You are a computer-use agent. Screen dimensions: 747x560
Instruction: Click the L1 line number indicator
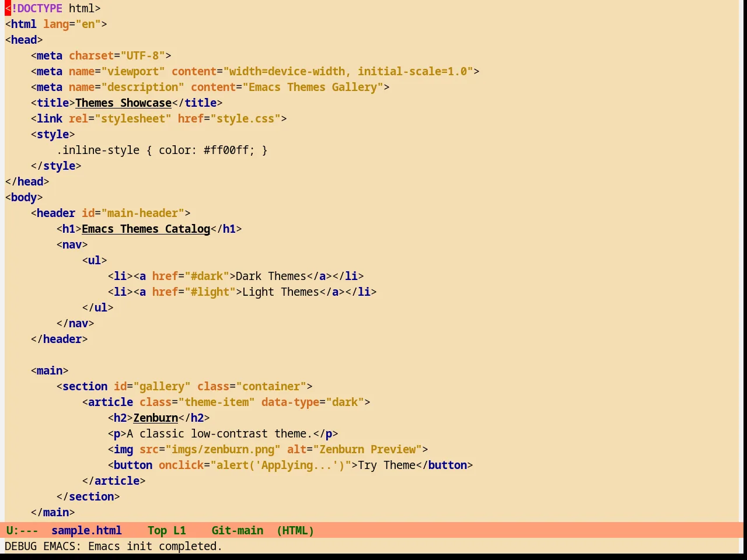[x=180, y=530]
